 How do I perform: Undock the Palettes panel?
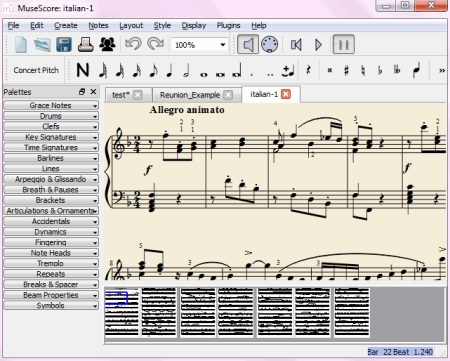pyautogui.click(x=82, y=92)
